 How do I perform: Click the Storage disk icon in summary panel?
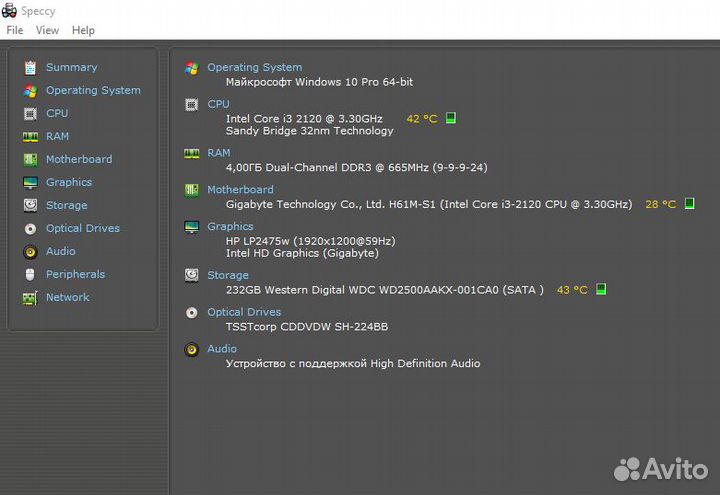tap(191, 275)
